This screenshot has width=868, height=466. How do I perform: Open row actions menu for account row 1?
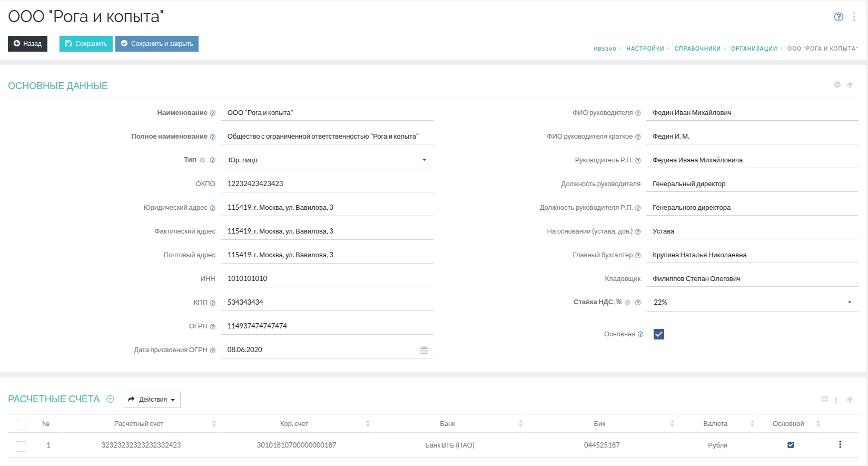[840, 445]
